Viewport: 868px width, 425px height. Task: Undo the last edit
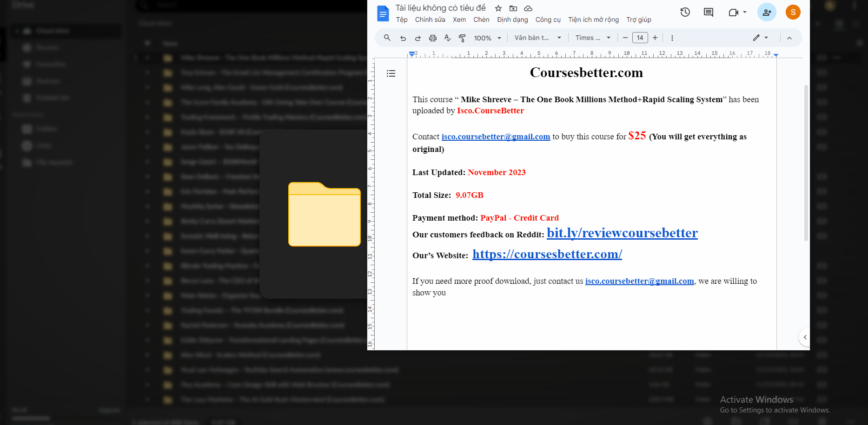pyautogui.click(x=403, y=38)
